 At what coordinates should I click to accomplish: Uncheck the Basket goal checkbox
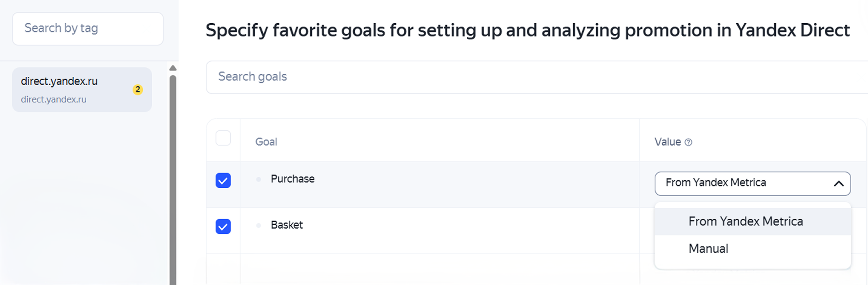223,226
